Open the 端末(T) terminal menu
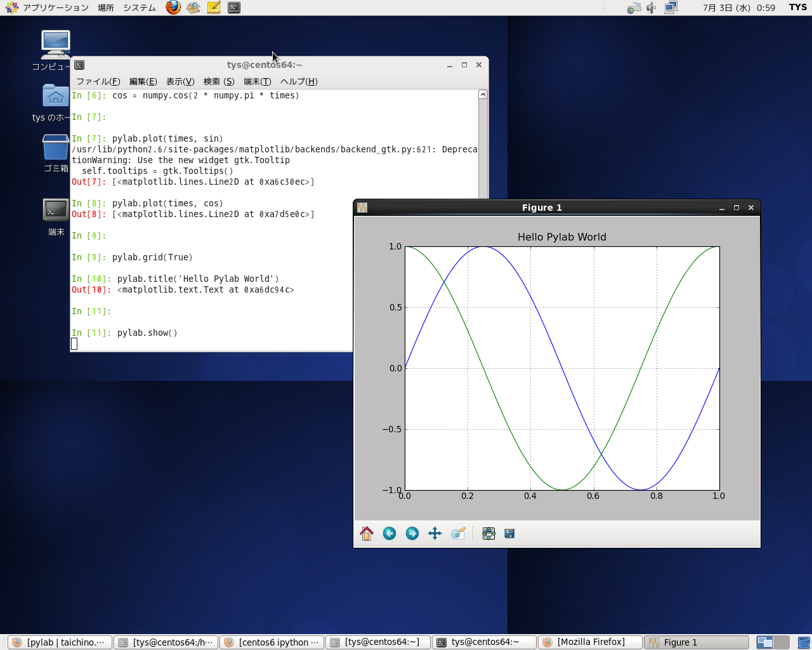The height and width of the screenshot is (650, 812). (257, 81)
